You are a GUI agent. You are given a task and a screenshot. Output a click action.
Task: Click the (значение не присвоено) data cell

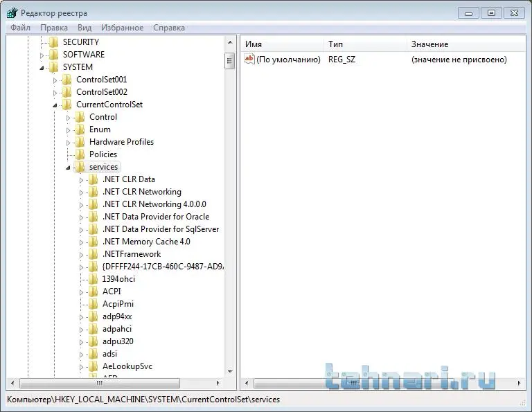[459, 60]
